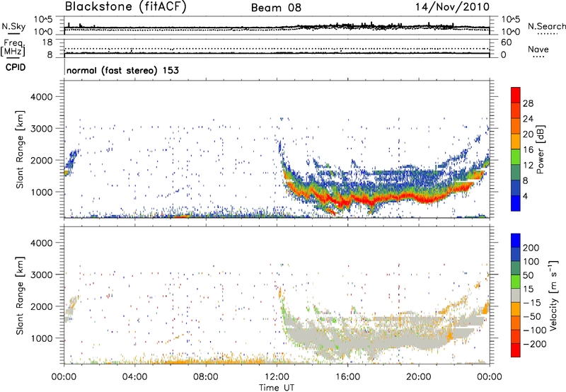Click the N.Sky label
Image resolution: width=566 pixels, height=392 pixels.
coord(13,26)
